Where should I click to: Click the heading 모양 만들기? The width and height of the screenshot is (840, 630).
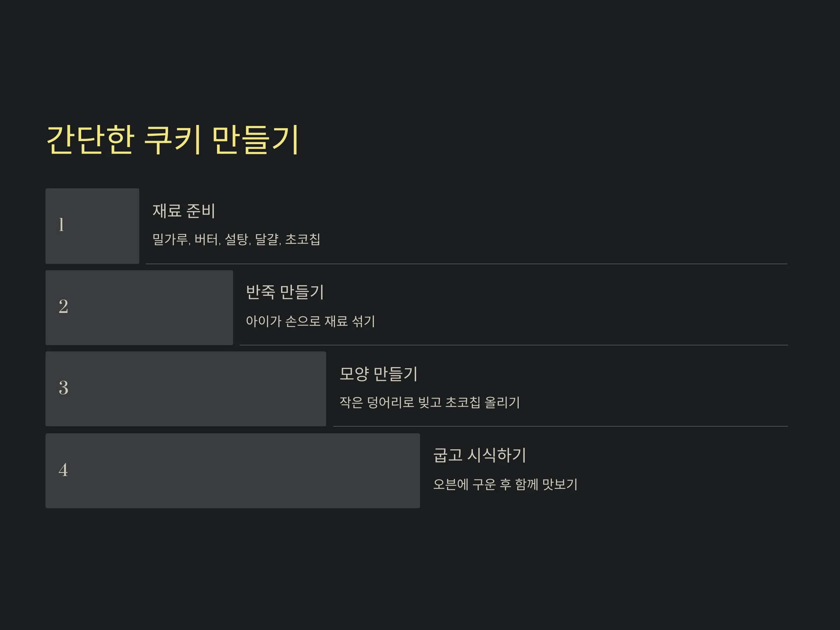379,374
